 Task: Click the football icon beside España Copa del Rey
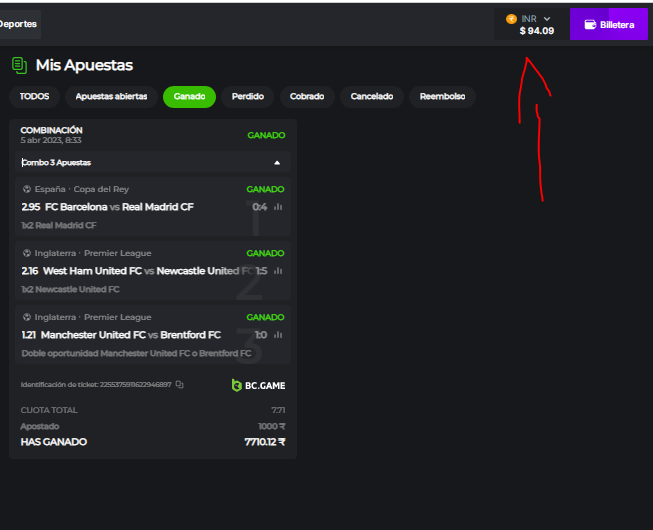(x=26, y=189)
